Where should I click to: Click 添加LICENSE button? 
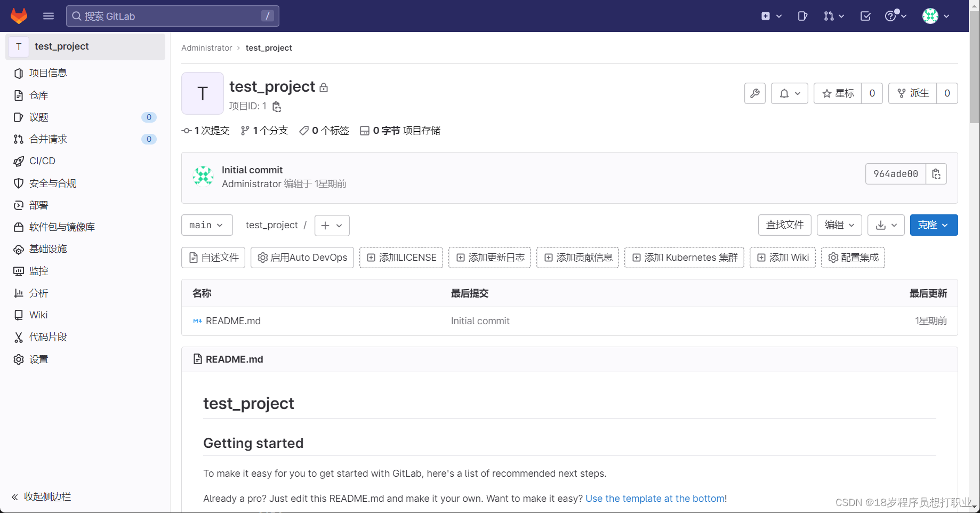(x=401, y=258)
